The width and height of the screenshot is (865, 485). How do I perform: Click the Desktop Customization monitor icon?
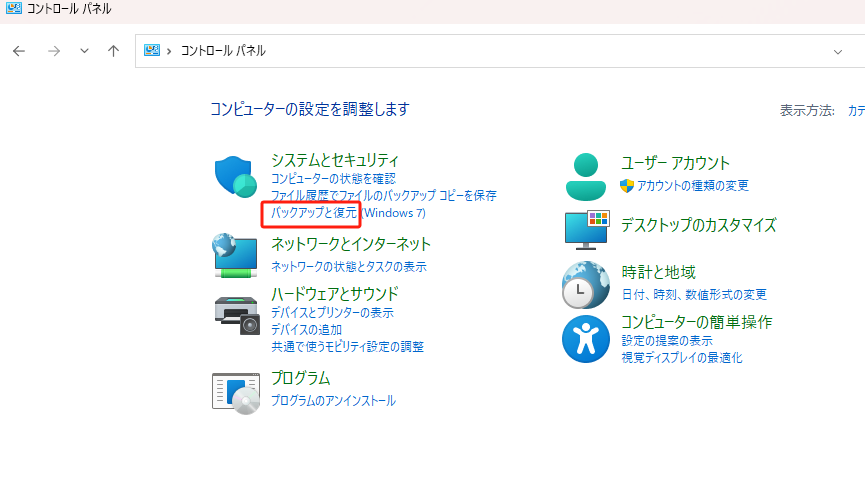586,230
